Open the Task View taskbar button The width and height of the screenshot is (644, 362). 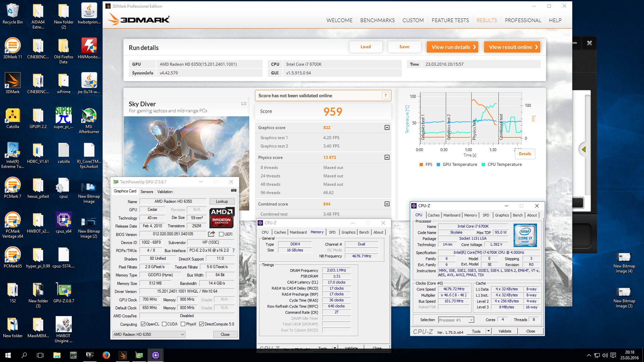tap(40, 355)
